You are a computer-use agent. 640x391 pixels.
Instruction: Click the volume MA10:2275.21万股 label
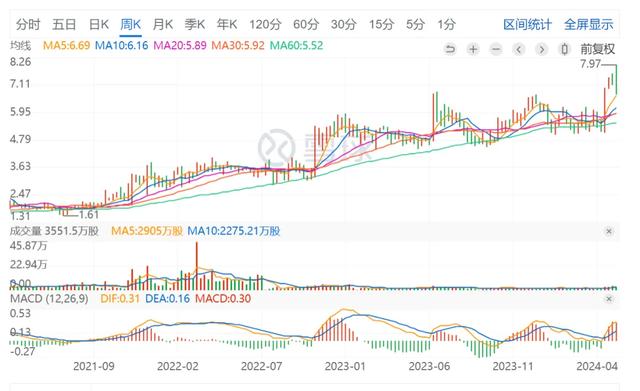pyautogui.click(x=234, y=231)
